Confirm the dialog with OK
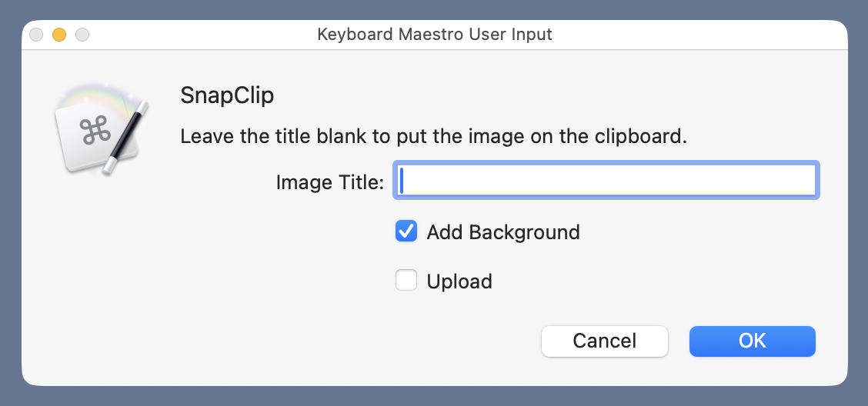This screenshot has width=868, height=406. [x=752, y=341]
